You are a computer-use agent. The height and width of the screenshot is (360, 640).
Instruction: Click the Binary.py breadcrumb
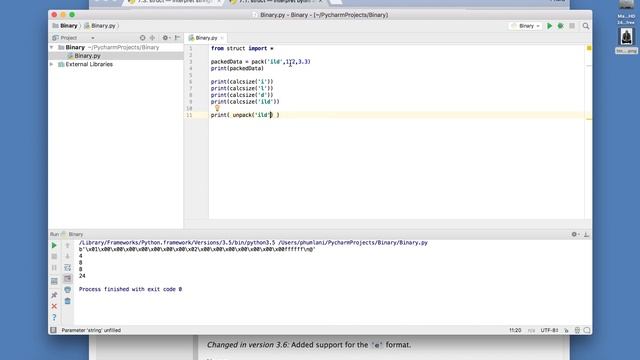pos(100,26)
